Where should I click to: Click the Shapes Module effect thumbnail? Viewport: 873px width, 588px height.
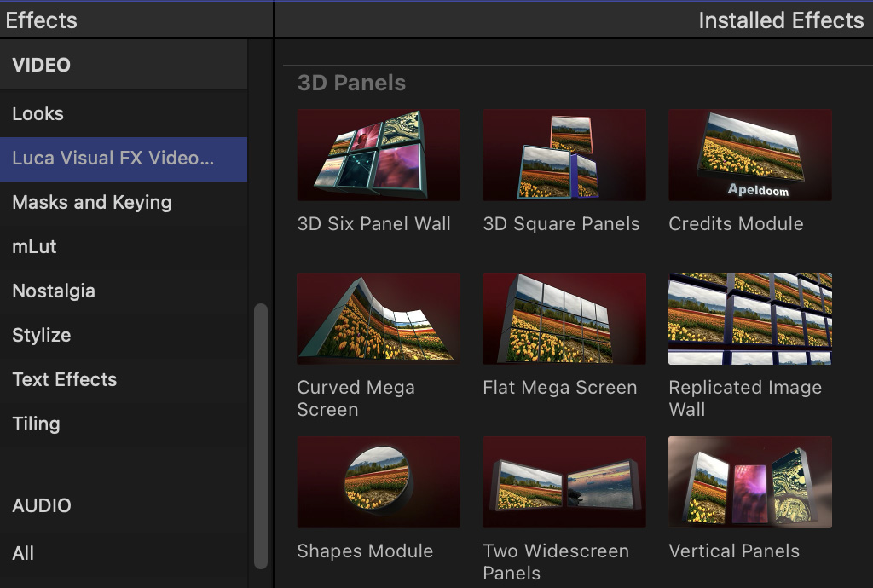tap(378, 481)
